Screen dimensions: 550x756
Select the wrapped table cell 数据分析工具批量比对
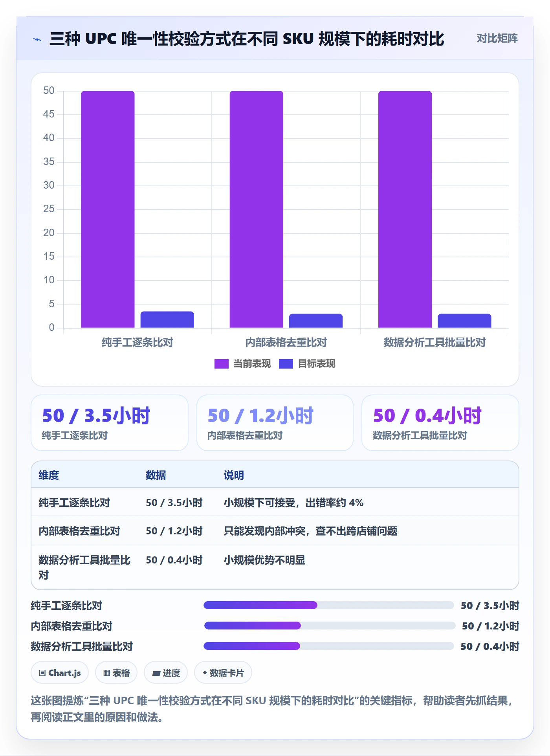point(84,567)
